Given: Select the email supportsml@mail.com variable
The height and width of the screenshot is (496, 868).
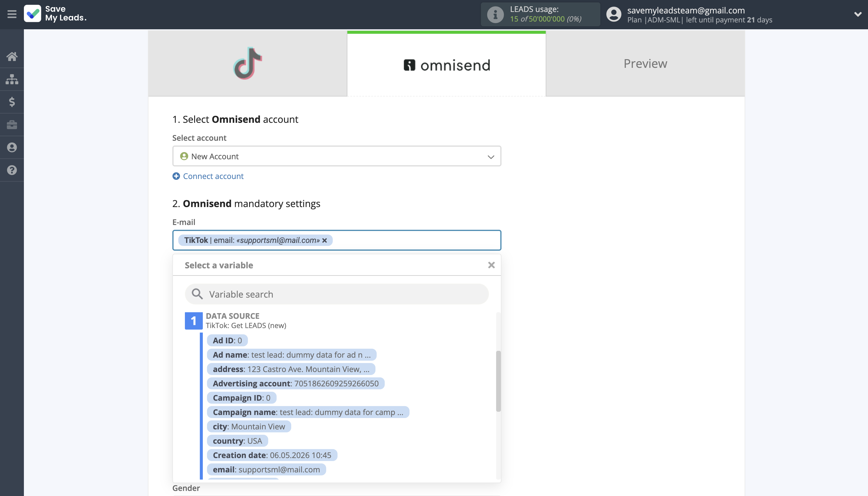Looking at the screenshot, I should tap(266, 469).
